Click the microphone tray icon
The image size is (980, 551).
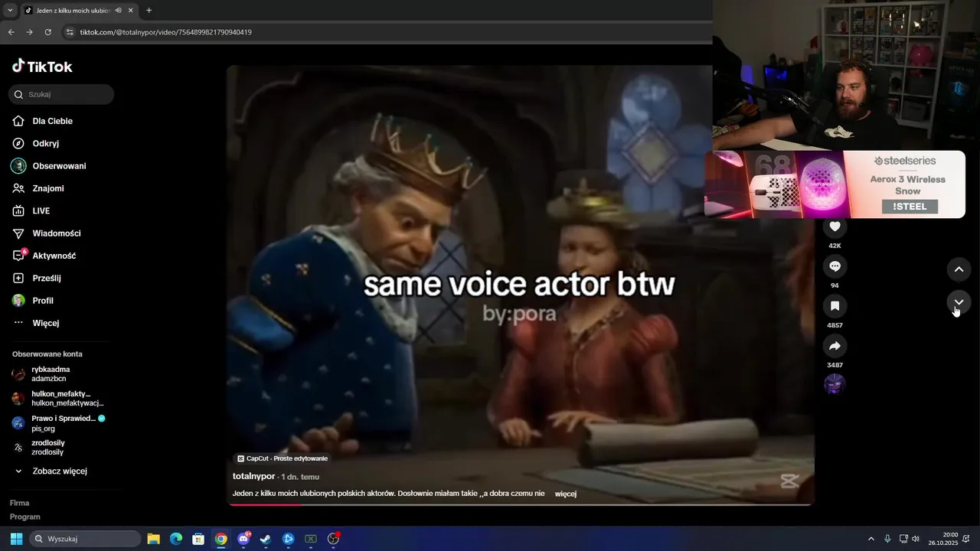click(x=887, y=539)
